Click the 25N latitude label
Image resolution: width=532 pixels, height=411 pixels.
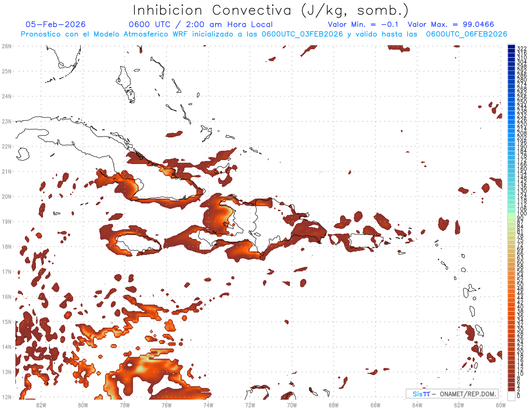pyautogui.click(x=7, y=71)
